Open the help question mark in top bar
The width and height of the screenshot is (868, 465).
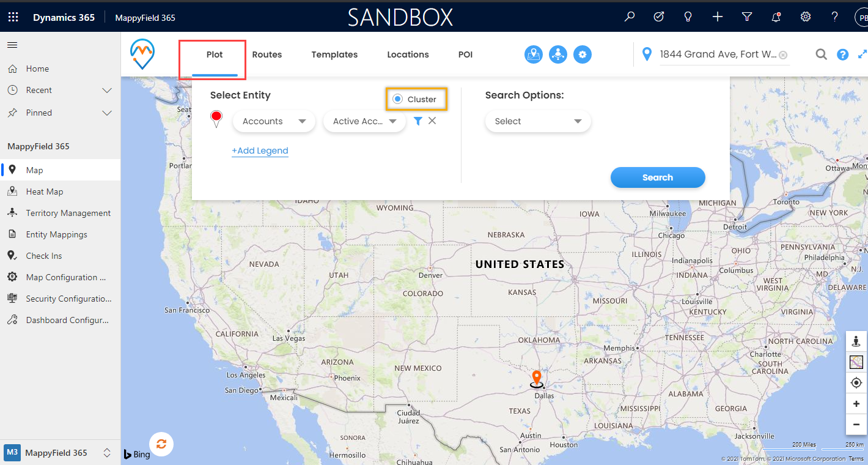(x=835, y=17)
